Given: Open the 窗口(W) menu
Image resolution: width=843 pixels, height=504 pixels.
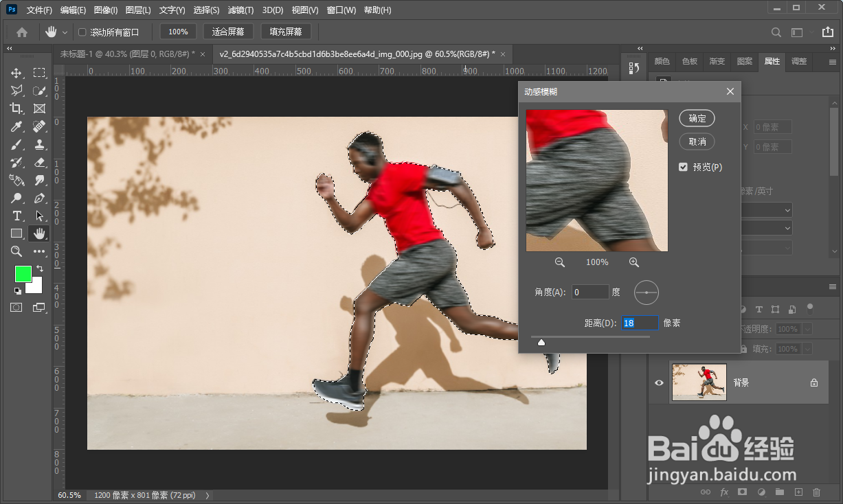Looking at the screenshot, I should [x=341, y=10].
